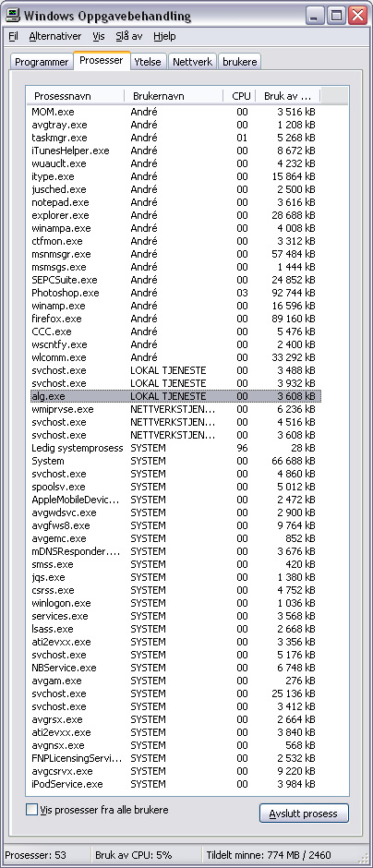Expand the Slå av menu

tap(129, 37)
